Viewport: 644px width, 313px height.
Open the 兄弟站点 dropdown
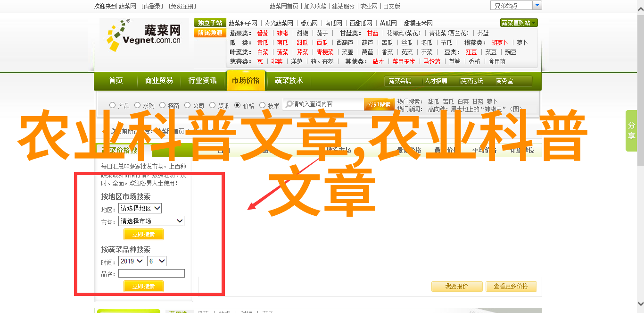point(516,6)
